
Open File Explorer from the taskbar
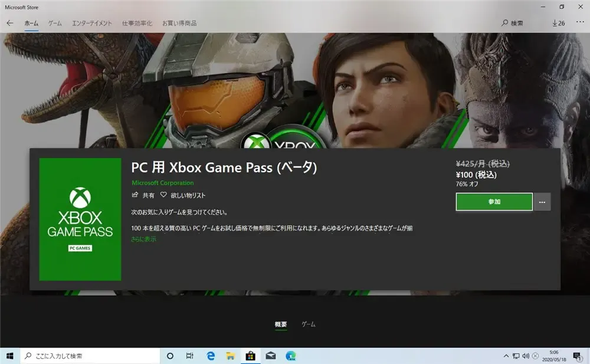tap(231, 356)
